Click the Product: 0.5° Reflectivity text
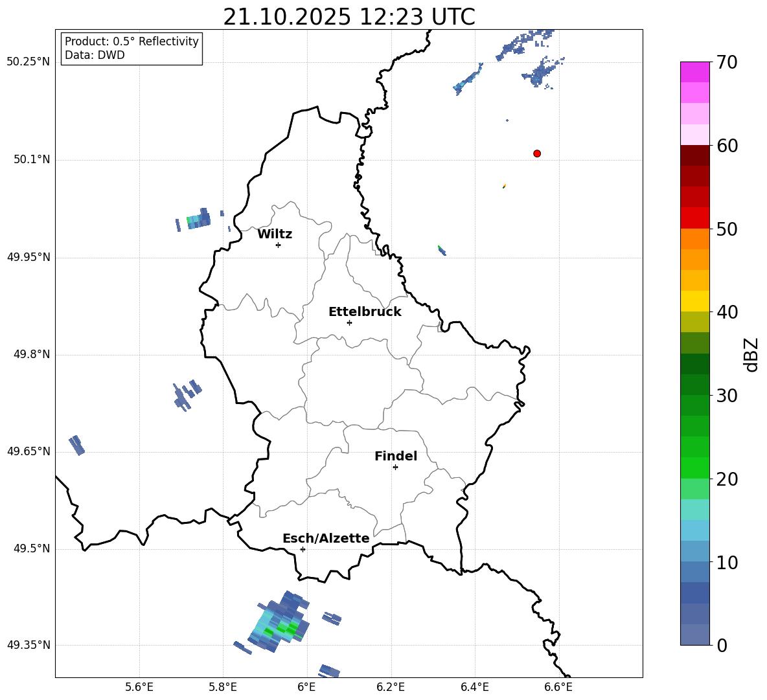Image resolution: width=767 pixels, height=700 pixels. click(x=132, y=41)
